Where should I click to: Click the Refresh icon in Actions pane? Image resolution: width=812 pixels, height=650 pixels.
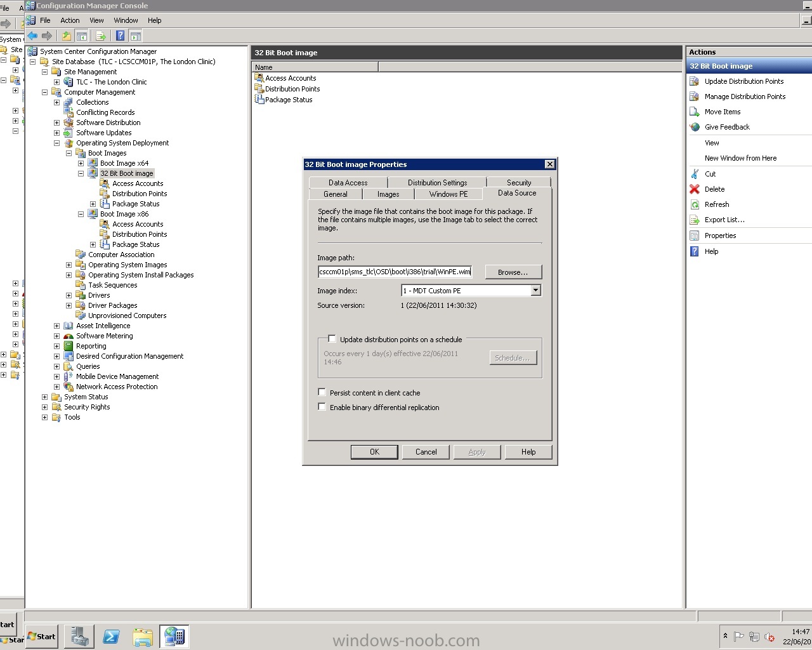[x=695, y=204]
